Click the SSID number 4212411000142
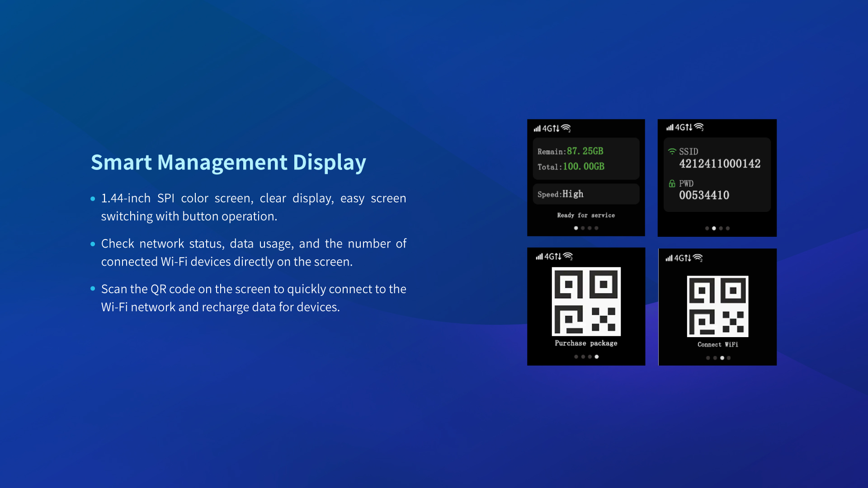This screenshot has height=488, width=868. 720,164
